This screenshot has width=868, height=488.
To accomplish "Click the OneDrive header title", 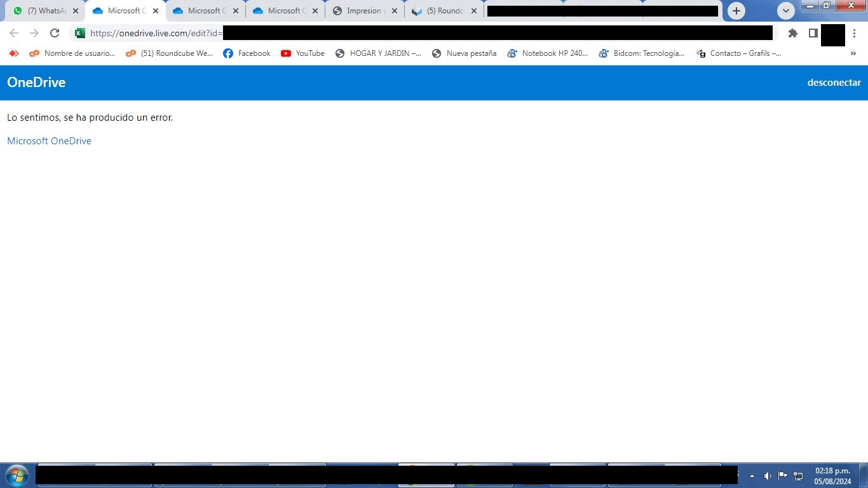I will pyautogui.click(x=36, y=83).
